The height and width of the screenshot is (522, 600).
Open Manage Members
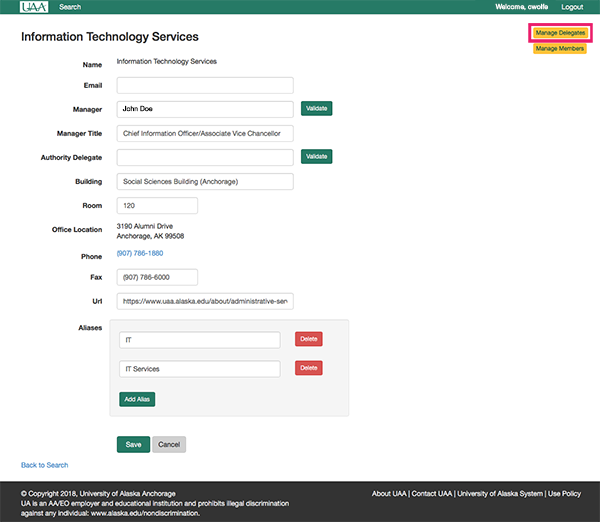point(560,48)
